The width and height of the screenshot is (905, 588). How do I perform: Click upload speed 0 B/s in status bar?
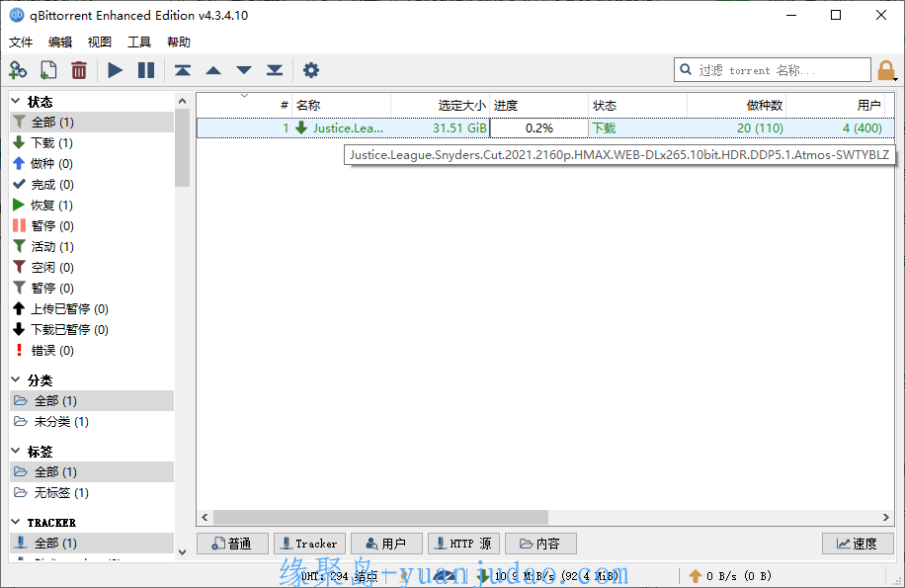click(x=731, y=576)
